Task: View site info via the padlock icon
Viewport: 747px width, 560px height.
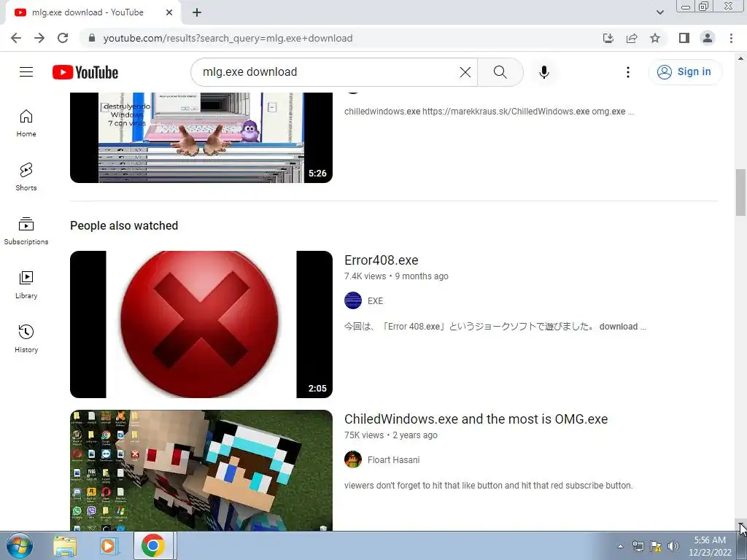Action: (92, 38)
